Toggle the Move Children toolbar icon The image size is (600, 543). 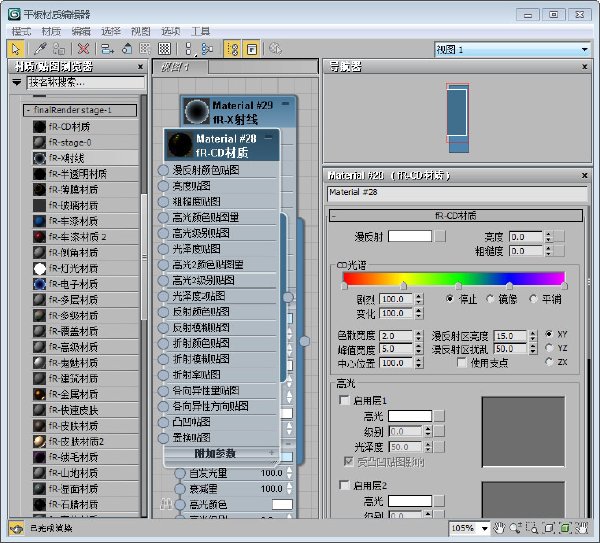pyautogui.click(x=108, y=49)
